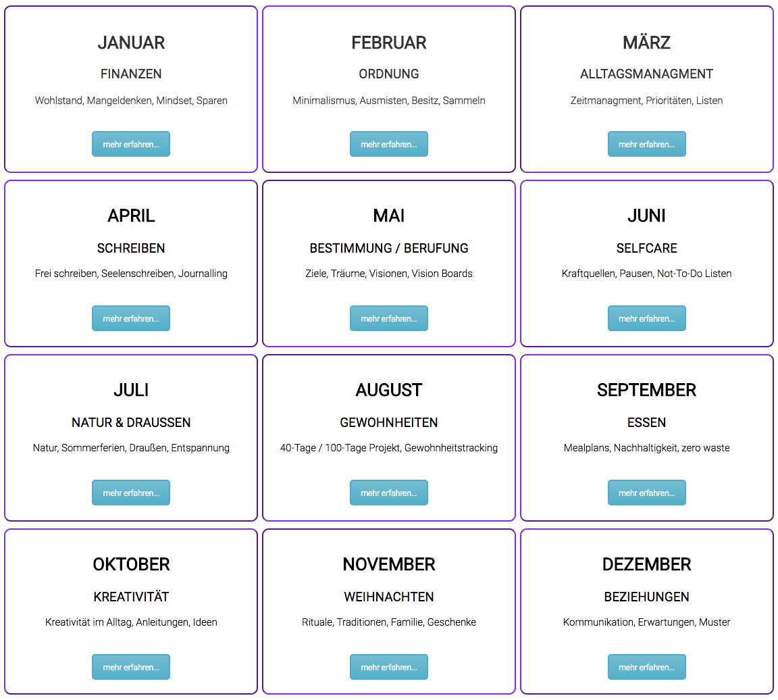Click the 'Minimalismus, Ausmisten, Besitz, Sammeln' text
The height and width of the screenshot is (700, 778).
pyautogui.click(x=389, y=101)
